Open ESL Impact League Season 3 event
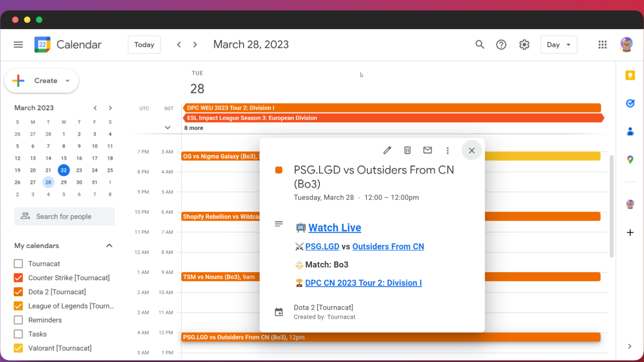Viewport: 644px width, 362px height. click(x=392, y=118)
